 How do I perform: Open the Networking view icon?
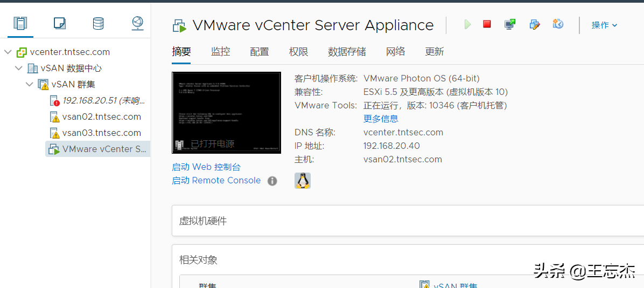click(138, 23)
